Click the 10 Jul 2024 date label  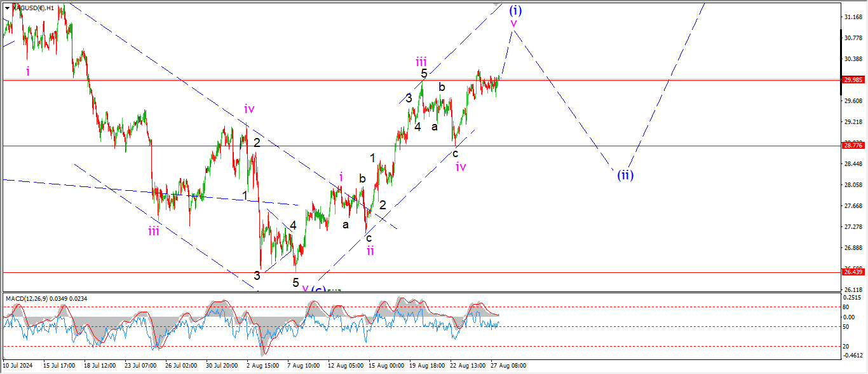[19, 366]
